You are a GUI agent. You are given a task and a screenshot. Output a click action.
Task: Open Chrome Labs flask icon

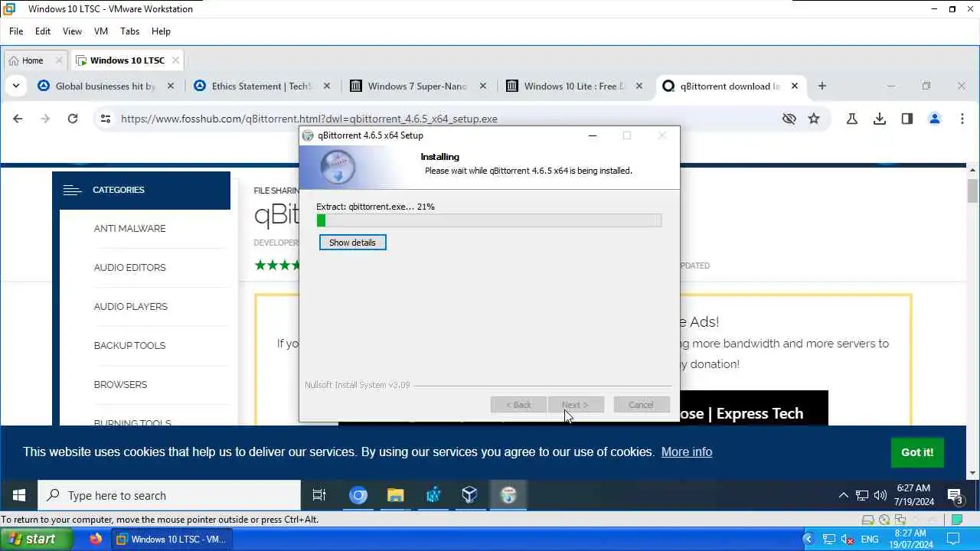point(851,119)
